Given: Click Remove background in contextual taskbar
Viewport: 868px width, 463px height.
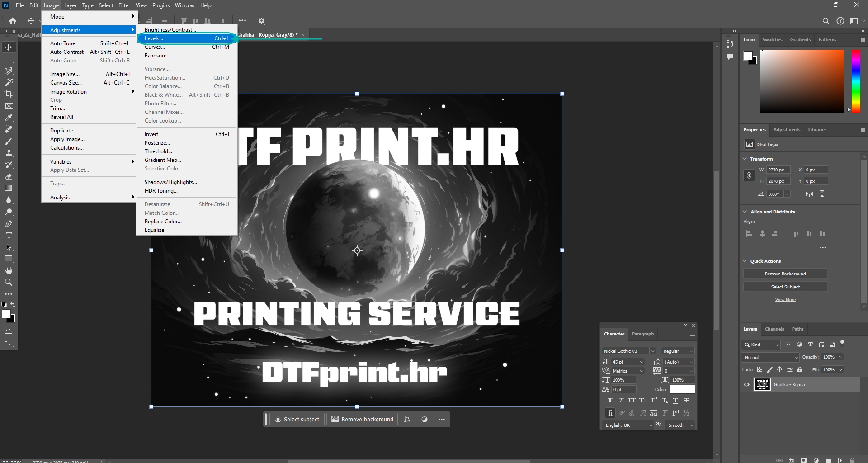Looking at the screenshot, I should [362, 419].
